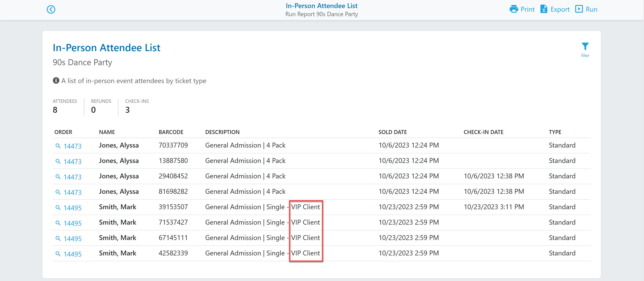Click magnifier icon for barcode 13887580 row

point(58,161)
